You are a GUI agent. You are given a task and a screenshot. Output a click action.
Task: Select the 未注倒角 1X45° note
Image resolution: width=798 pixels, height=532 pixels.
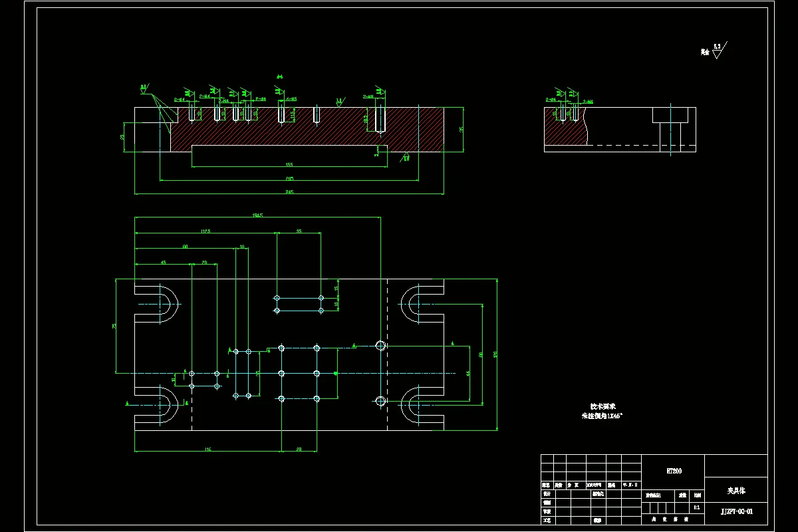[x=602, y=416]
